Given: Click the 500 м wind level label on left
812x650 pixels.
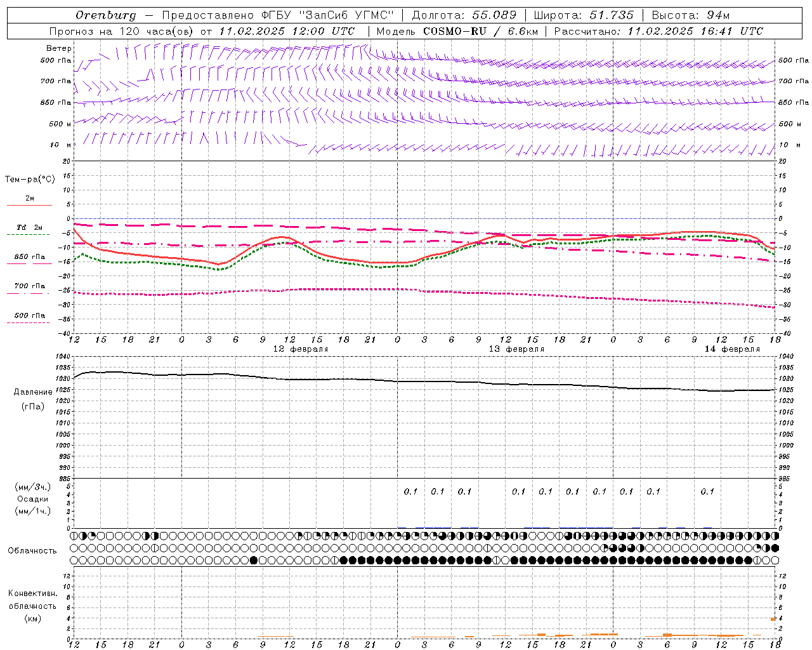Looking at the screenshot, I should (x=60, y=124).
